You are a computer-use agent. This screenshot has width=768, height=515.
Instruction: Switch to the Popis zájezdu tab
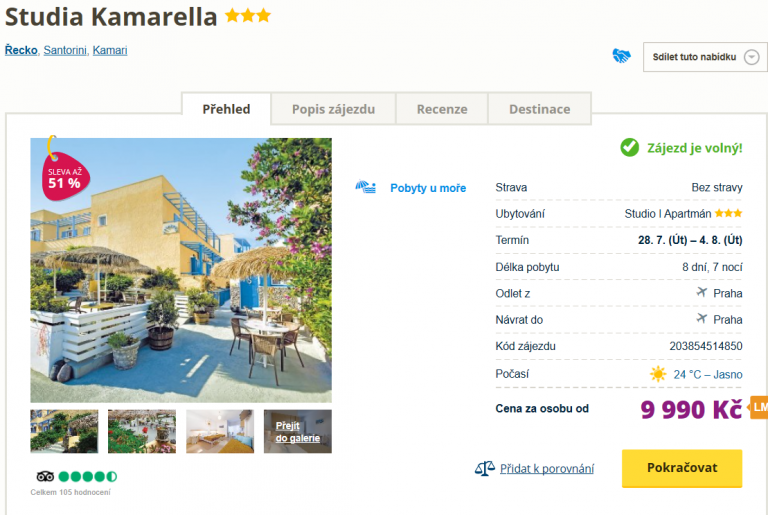point(333,109)
